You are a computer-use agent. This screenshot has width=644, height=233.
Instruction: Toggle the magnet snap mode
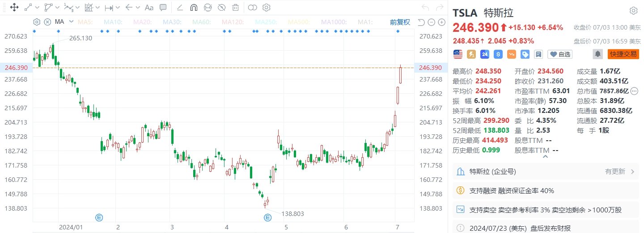[x=194, y=7]
